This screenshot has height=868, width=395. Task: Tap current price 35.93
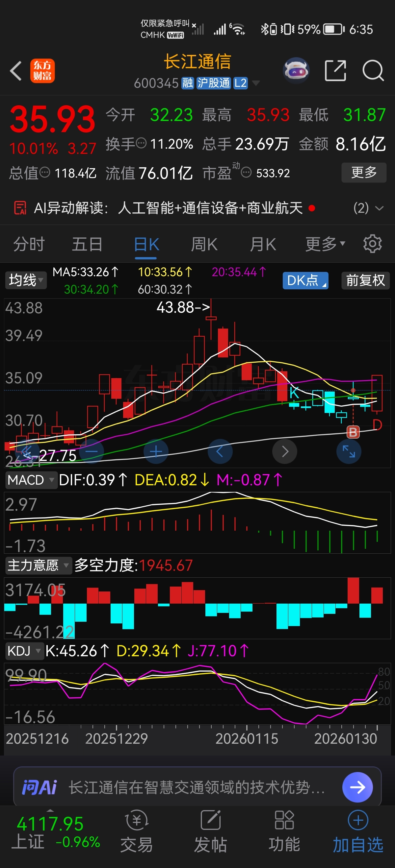(53, 119)
